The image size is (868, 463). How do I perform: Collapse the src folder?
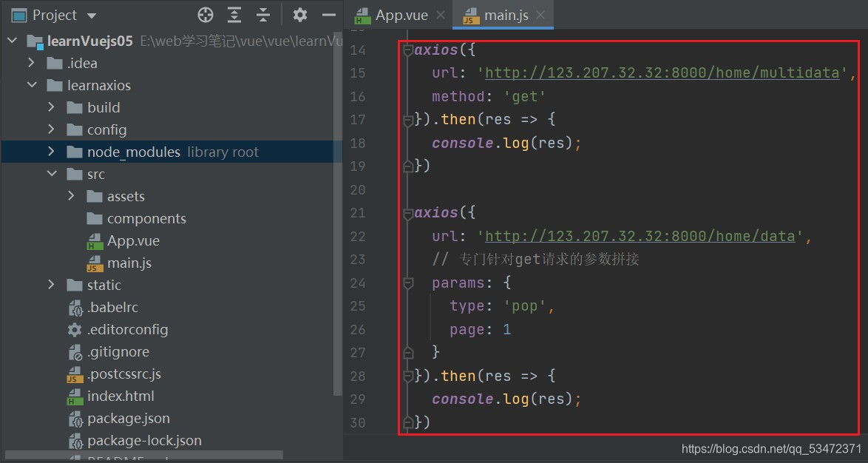(52, 174)
